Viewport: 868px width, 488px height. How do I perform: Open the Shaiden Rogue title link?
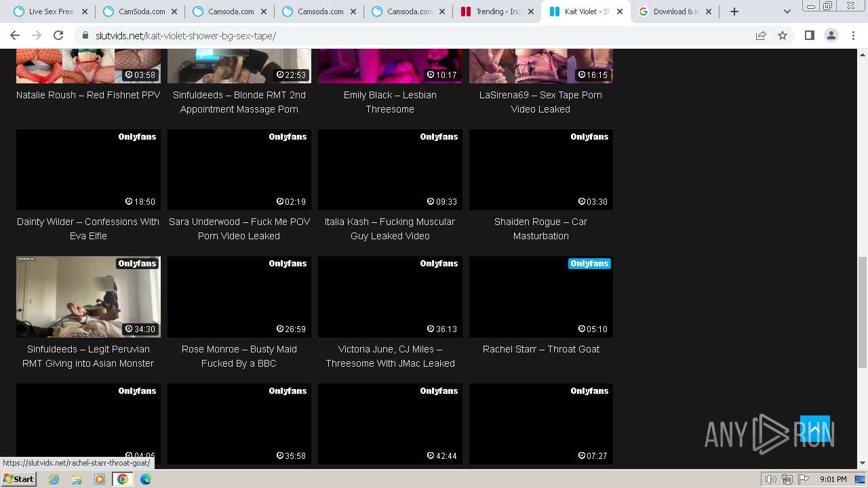coord(541,228)
